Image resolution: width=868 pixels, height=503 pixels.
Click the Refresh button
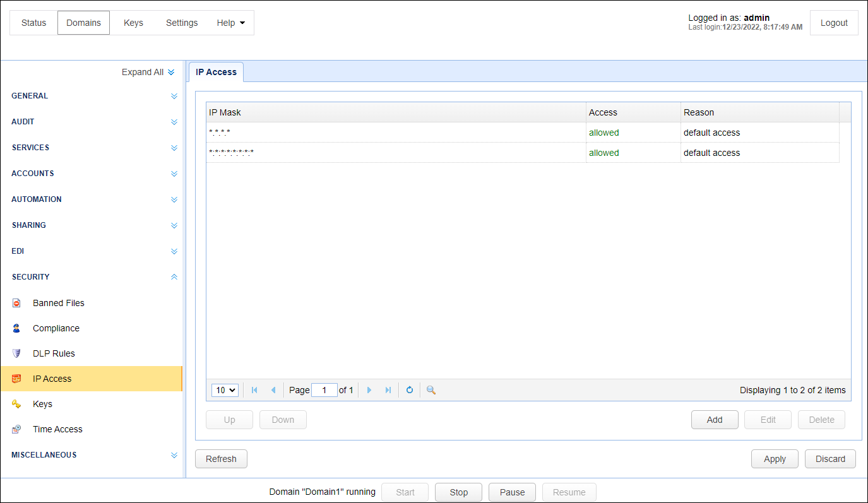click(x=221, y=459)
